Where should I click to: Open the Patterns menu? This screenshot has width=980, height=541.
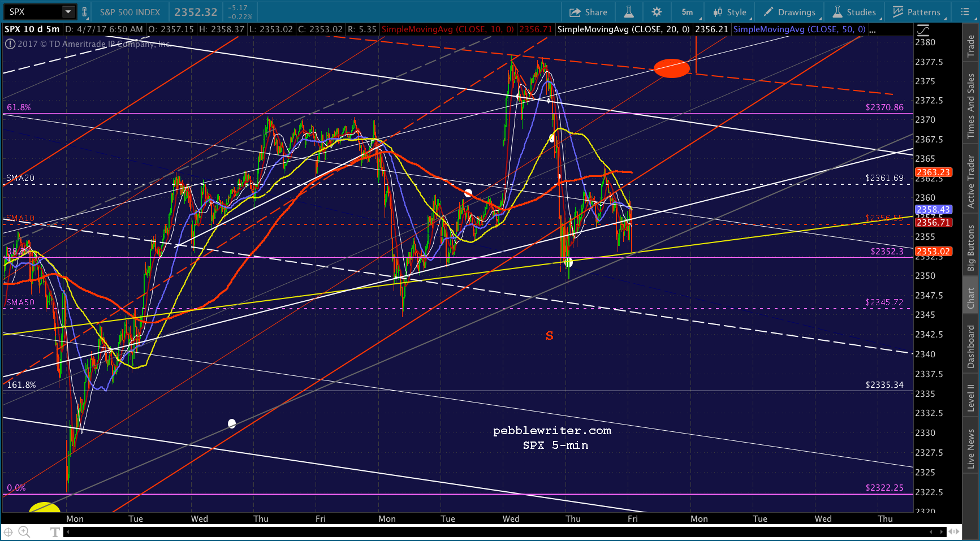(x=917, y=12)
